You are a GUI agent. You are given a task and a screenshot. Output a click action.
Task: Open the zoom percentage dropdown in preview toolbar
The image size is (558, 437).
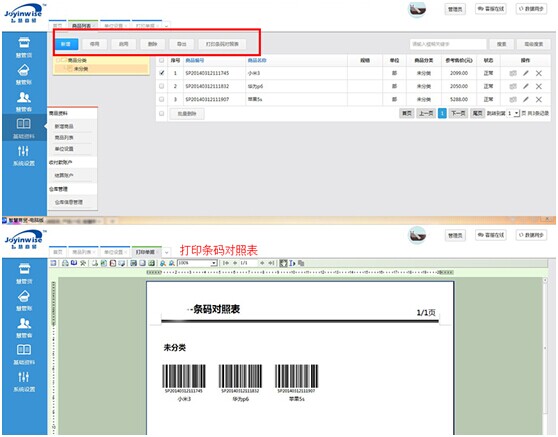[x=214, y=263]
